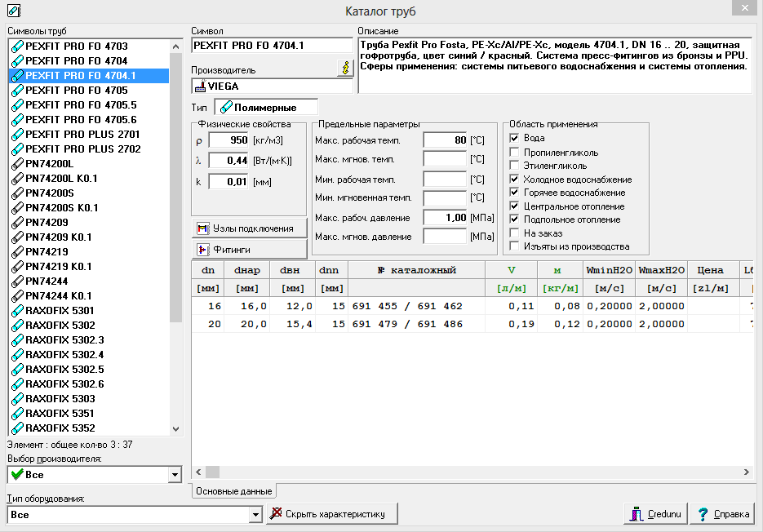Viewport: 763px width, 532px height.
Task: Click the gray pipe icon beside PN74244
Action: (17, 281)
